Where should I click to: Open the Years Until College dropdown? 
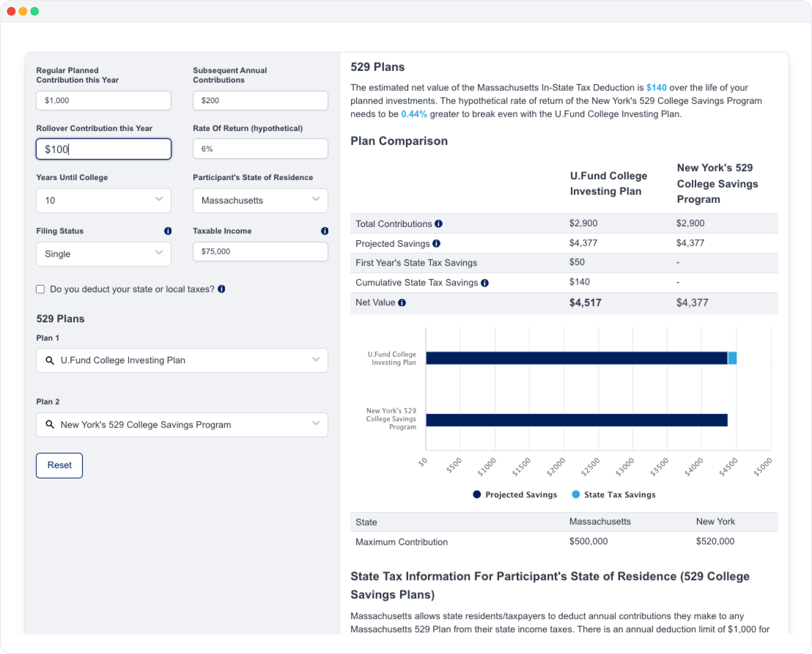[x=104, y=200]
